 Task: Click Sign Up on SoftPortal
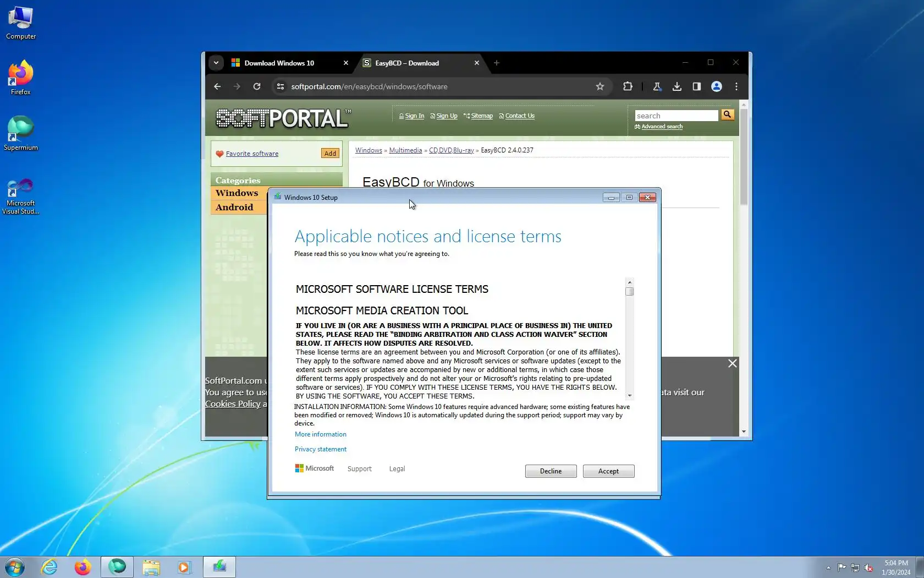[447, 116]
